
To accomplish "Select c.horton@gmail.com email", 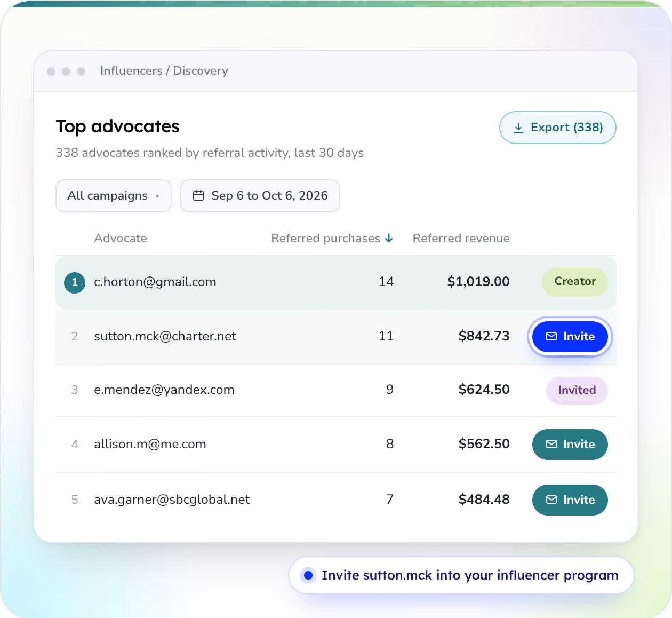I will pos(155,282).
